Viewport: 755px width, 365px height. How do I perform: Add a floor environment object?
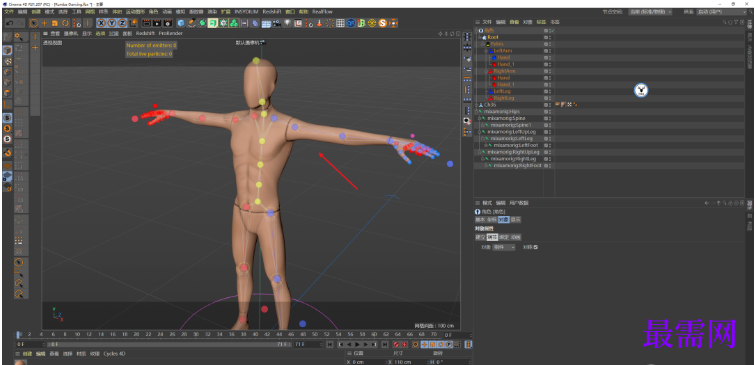[266, 23]
